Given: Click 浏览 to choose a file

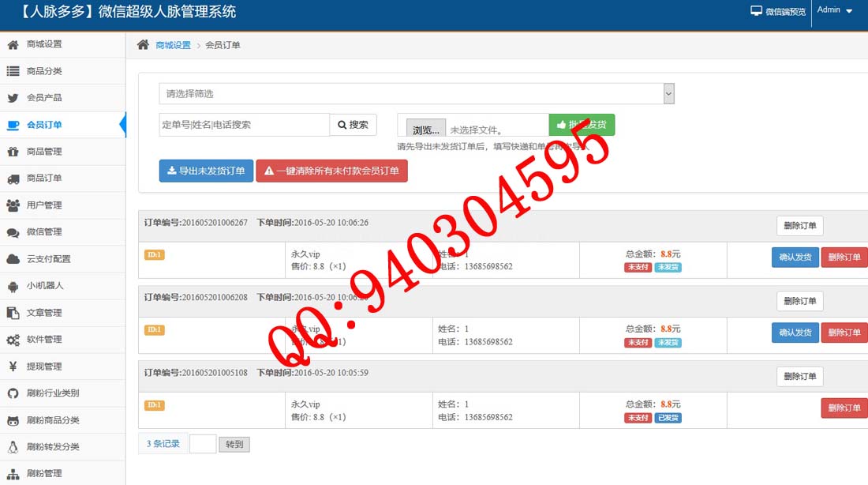Looking at the screenshot, I should [x=425, y=130].
